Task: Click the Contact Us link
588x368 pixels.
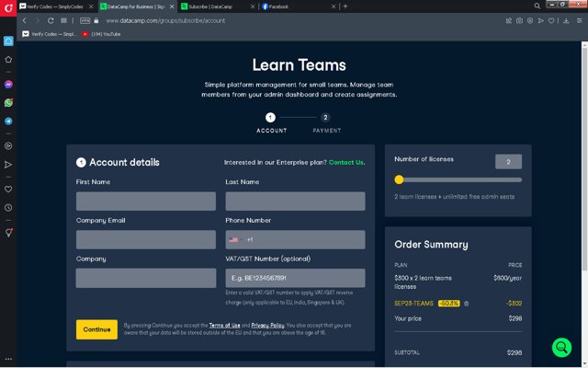Action: tap(346, 162)
